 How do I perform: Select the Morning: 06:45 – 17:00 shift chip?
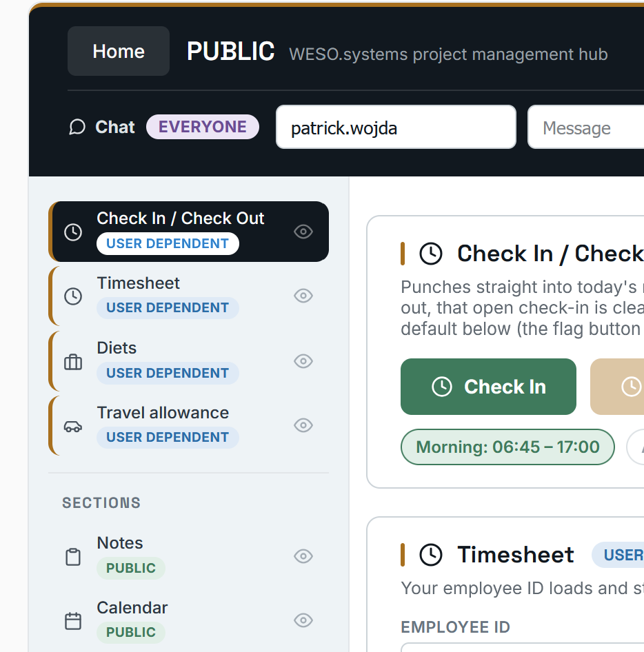[x=507, y=447]
